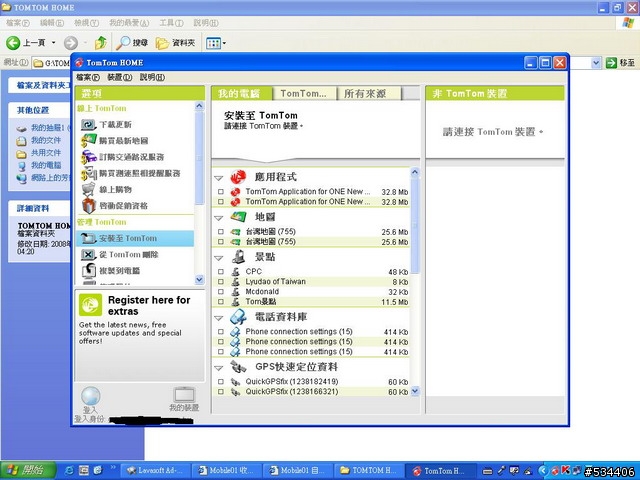Click options panel scrollbar up arrow
Viewport: 640px width, 480px height.
point(199,106)
